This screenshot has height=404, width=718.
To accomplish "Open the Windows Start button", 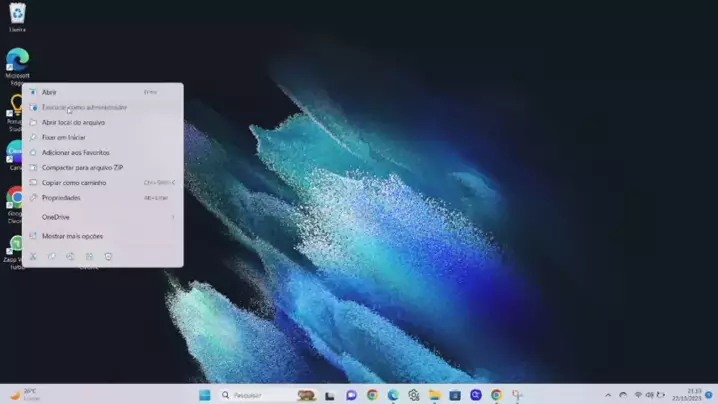I will [205, 395].
